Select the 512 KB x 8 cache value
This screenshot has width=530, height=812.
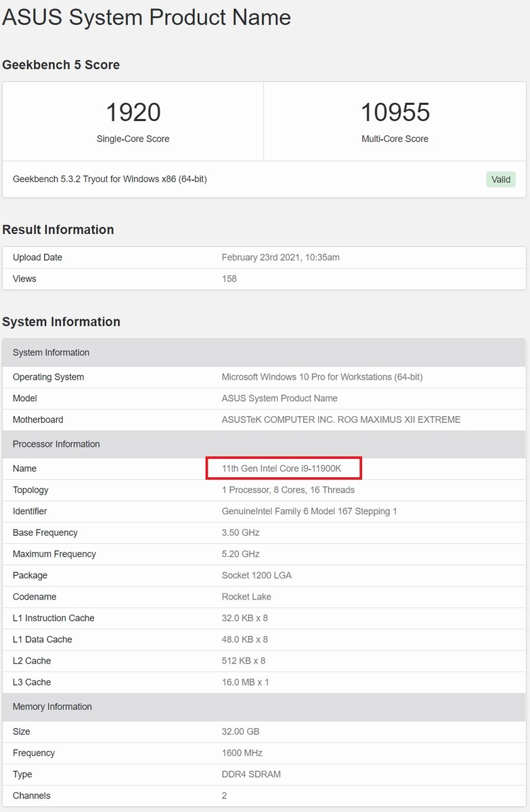click(244, 660)
